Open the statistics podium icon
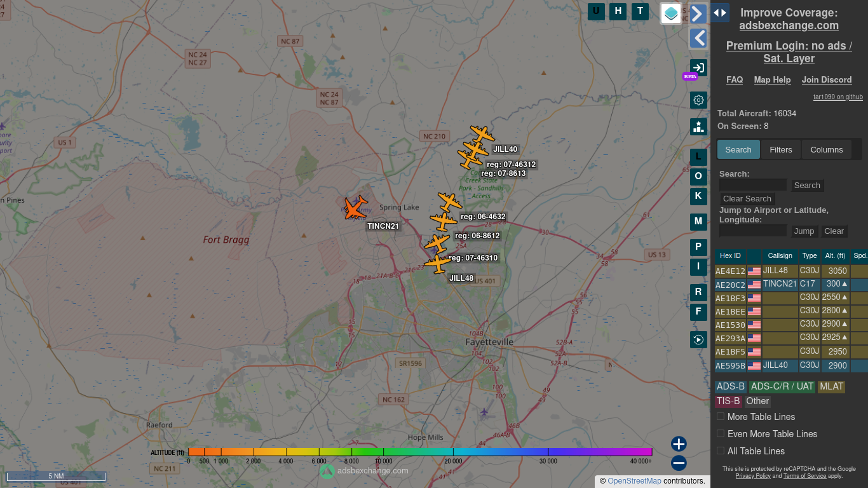The image size is (868, 488). pos(698,126)
